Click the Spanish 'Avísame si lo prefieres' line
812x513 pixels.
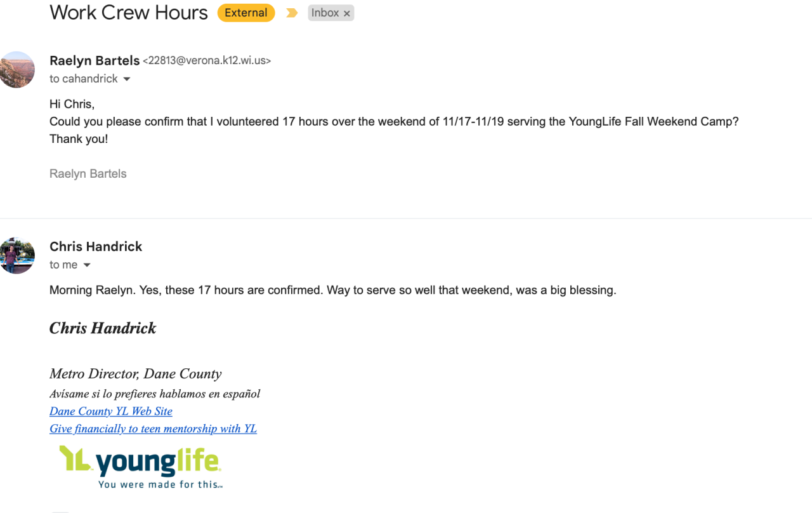click(155, 394)
